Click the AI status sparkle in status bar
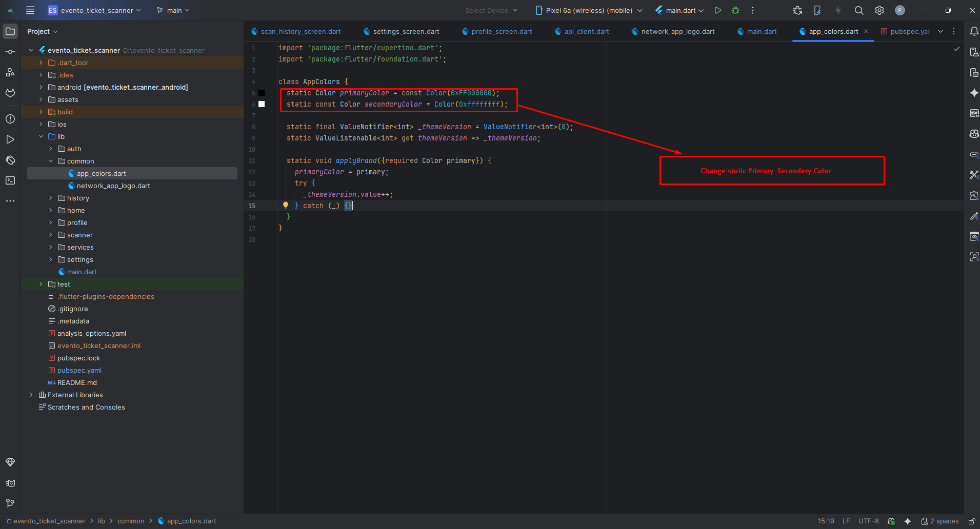Screen dimensions: 980x529 click(x=908, y=521)
